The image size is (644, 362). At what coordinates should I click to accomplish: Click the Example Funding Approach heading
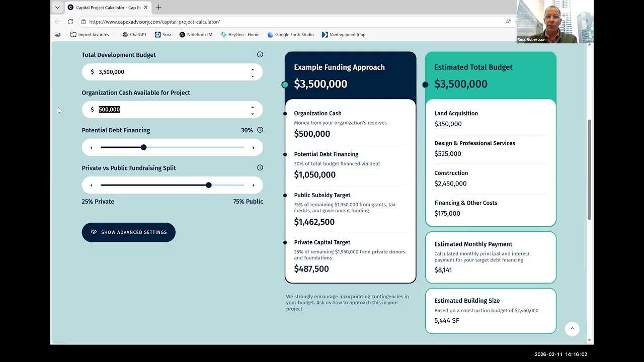click(x=340, y=67)
